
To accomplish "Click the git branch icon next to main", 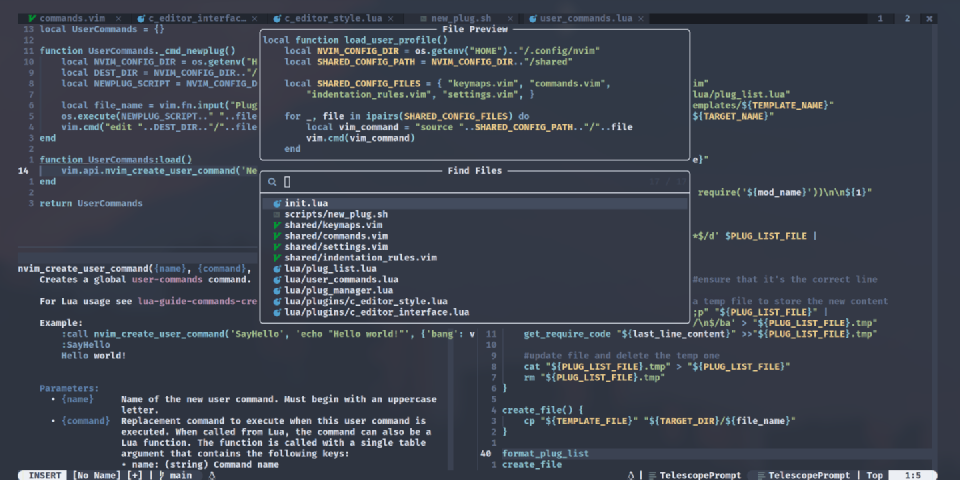I will pos(162,475).
